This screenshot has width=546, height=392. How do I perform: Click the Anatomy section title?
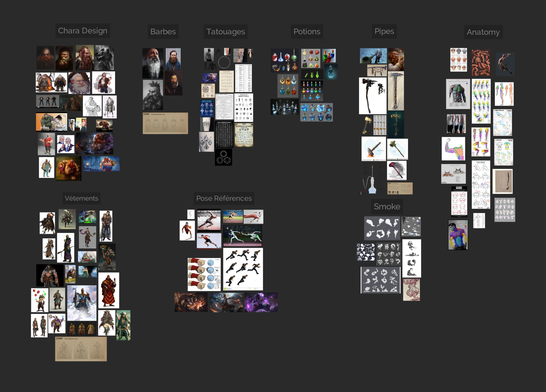(x=483, y=32)
